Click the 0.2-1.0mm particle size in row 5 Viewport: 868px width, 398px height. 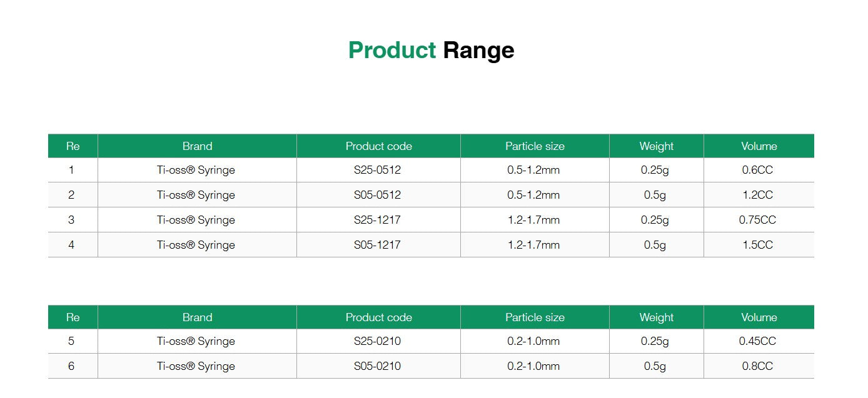click(533, 341)
